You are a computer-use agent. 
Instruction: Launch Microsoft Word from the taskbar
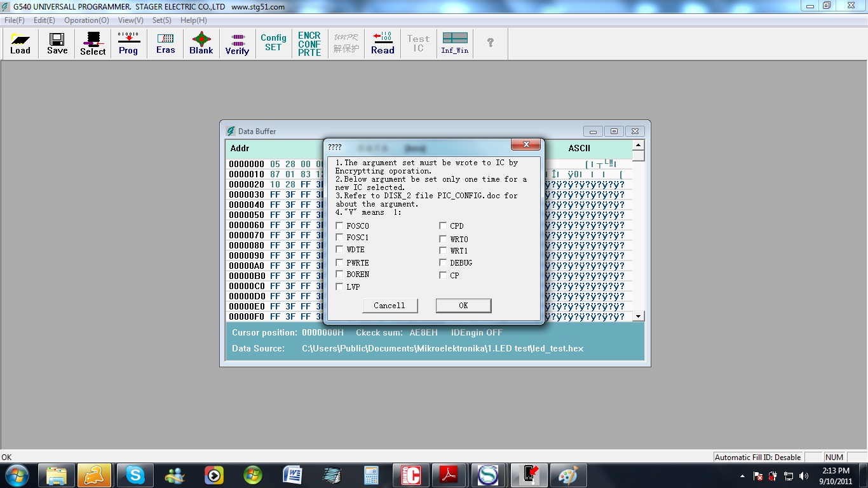(292, 475)
